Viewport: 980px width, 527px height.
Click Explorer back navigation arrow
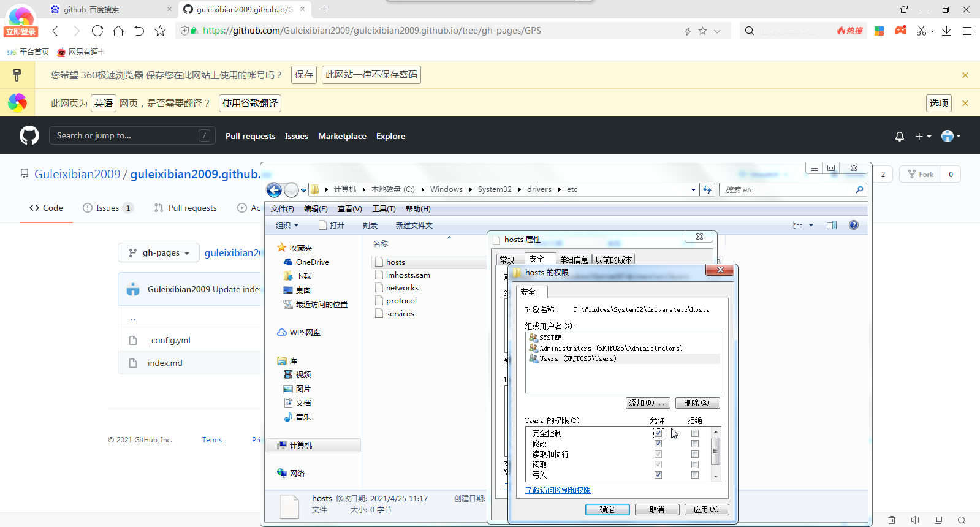[x=274, y=190]
